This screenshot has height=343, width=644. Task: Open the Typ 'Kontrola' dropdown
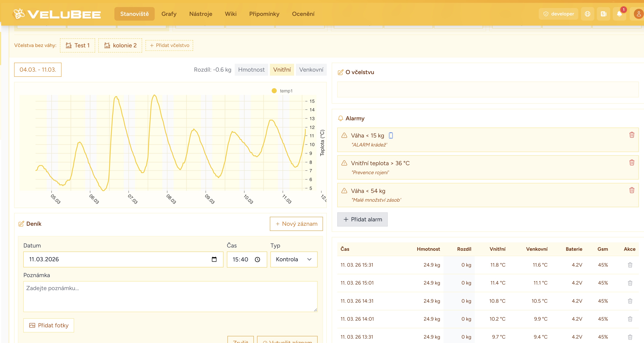[x=294, y=260]
